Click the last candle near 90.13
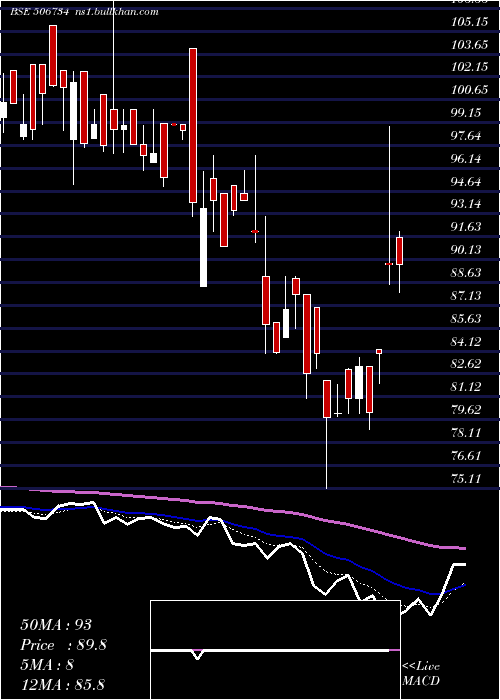Screen dimensions: 500x700 click(400, 251)
